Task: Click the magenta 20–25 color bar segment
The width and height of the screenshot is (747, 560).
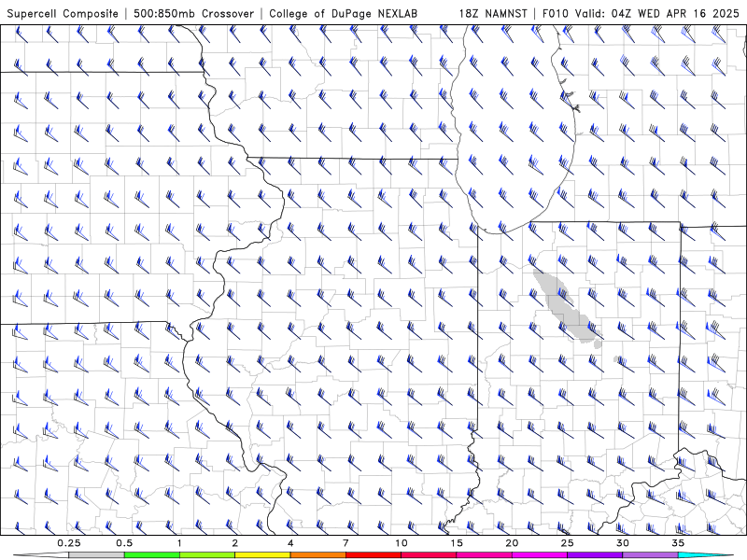Action: pyautogui.click(x=540, y=555)
